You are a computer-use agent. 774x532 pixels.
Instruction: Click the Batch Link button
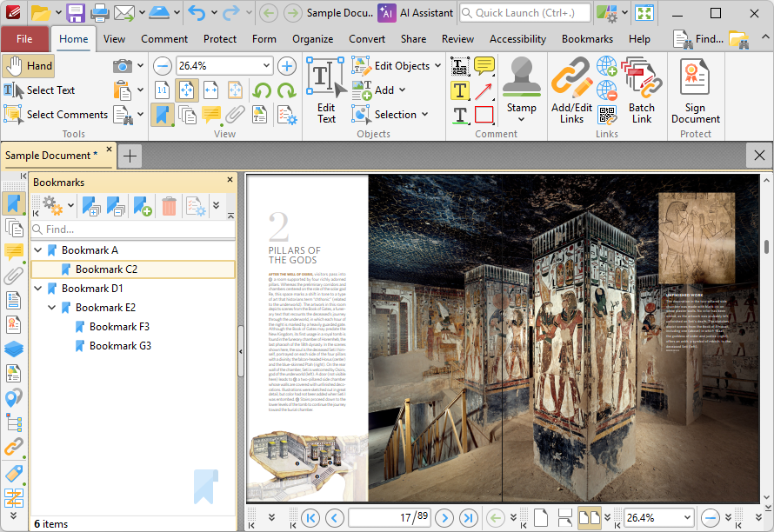pos(641,90)
